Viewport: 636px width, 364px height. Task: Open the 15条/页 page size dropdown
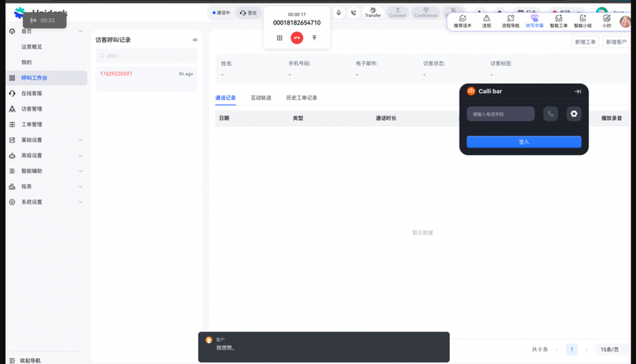(x=609, y=349)
